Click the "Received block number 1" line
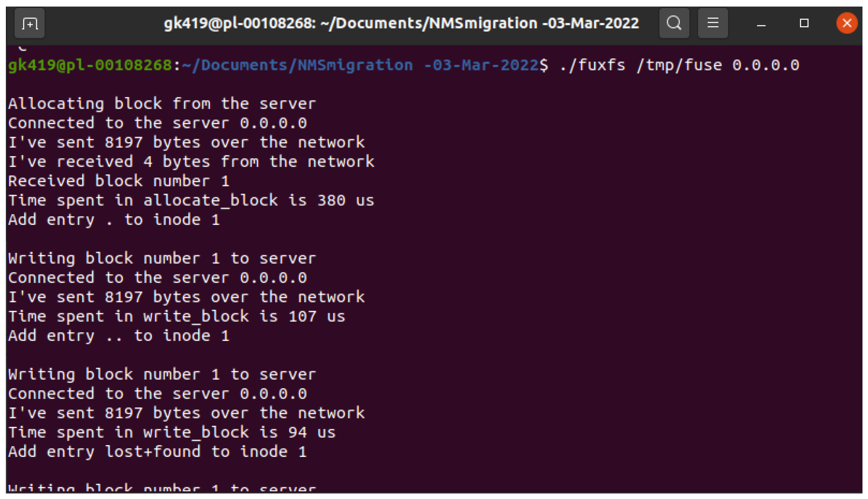 tap(119, 181)
